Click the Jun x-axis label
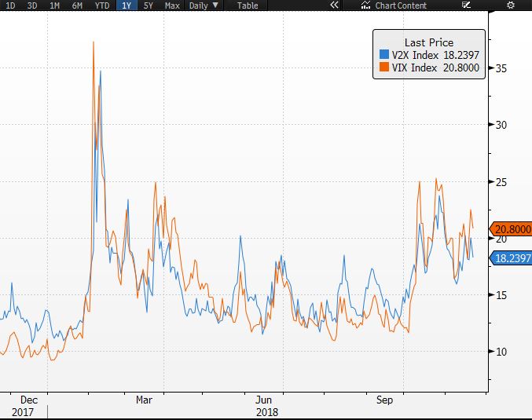Screen dimensions: 532x420 [263, 400]
